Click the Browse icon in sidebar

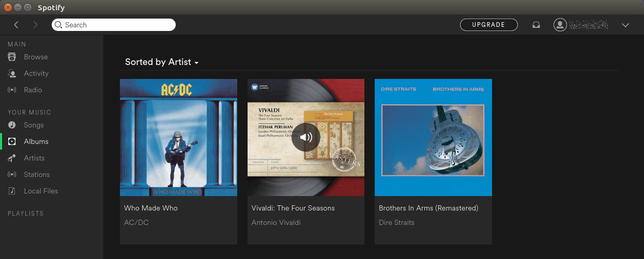coord(12,57)
